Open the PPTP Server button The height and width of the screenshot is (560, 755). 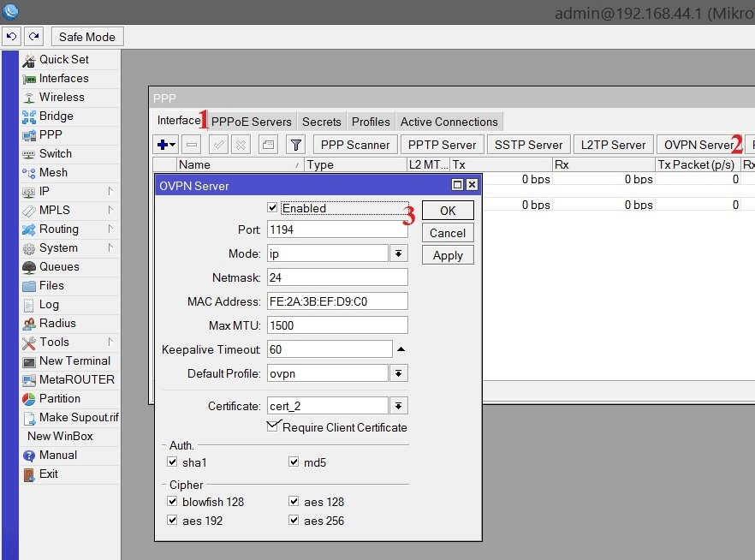pos(442,145)
